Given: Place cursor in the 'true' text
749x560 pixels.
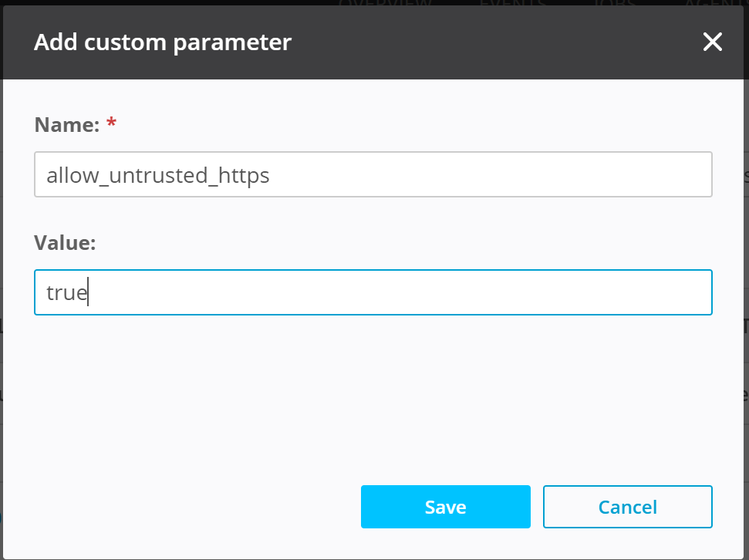Looking at the screenshot, I should [x=66, y=293].
